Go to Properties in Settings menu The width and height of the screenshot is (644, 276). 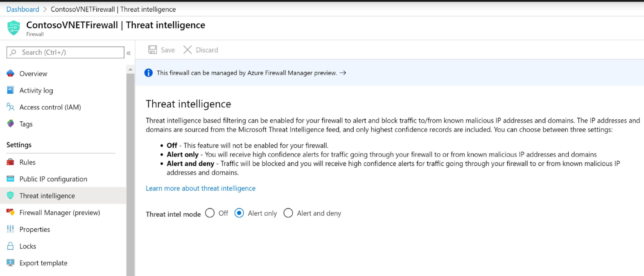click(35, 229)
